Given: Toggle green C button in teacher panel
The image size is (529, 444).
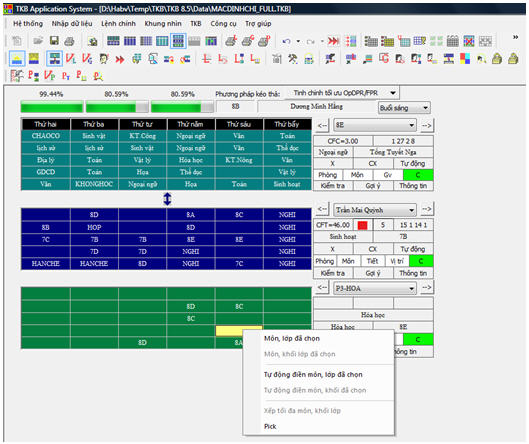Looking at the screenshot, I should tap(421, 261).
